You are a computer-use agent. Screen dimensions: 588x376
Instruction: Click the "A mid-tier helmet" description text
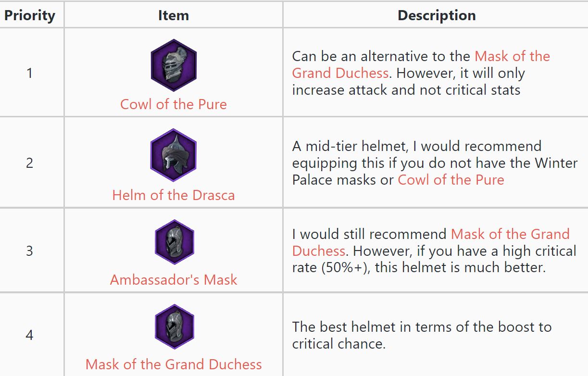pos(416,146)
